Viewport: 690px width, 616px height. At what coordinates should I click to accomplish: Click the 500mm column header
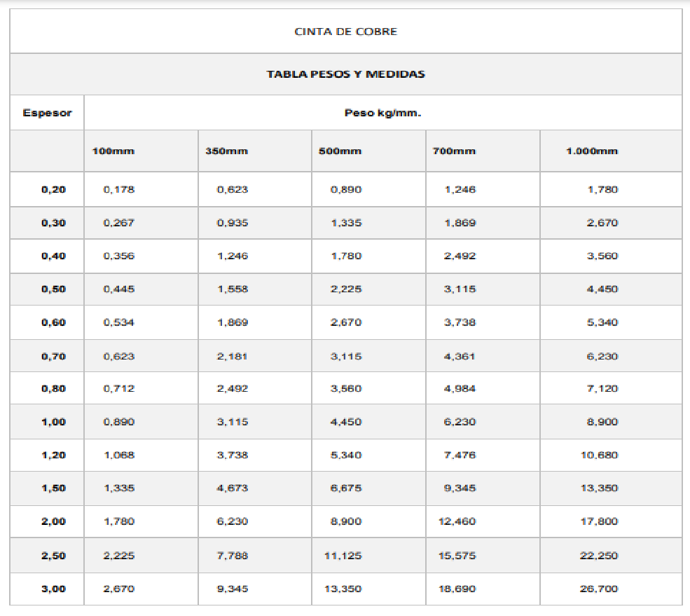pyautogui.click(x=340, y=151)
